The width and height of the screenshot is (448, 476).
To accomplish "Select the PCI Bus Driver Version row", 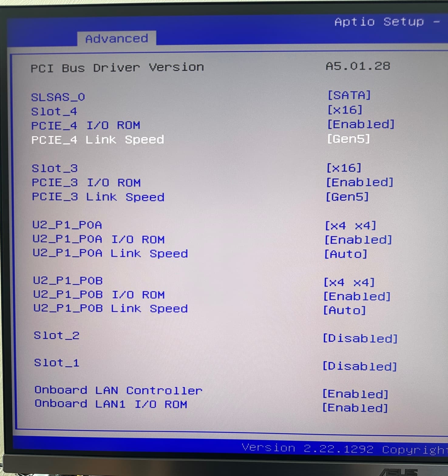I will pos(117,68).
